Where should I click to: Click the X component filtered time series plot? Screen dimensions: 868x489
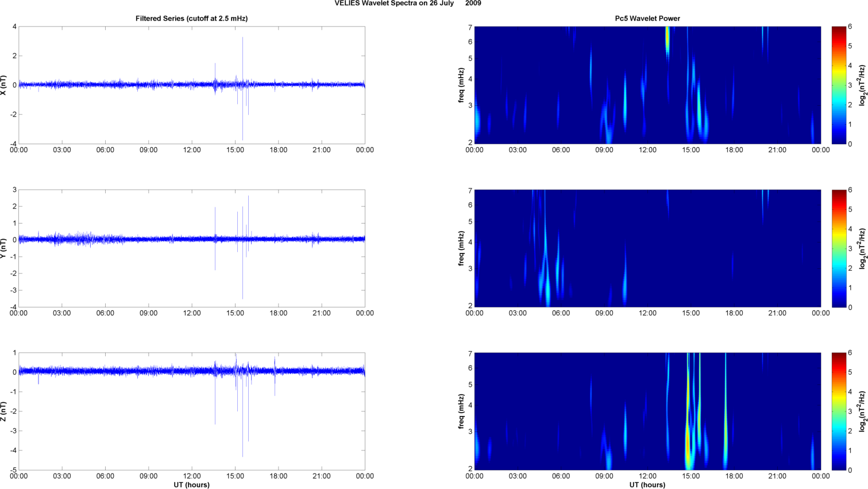coord(192,85)
